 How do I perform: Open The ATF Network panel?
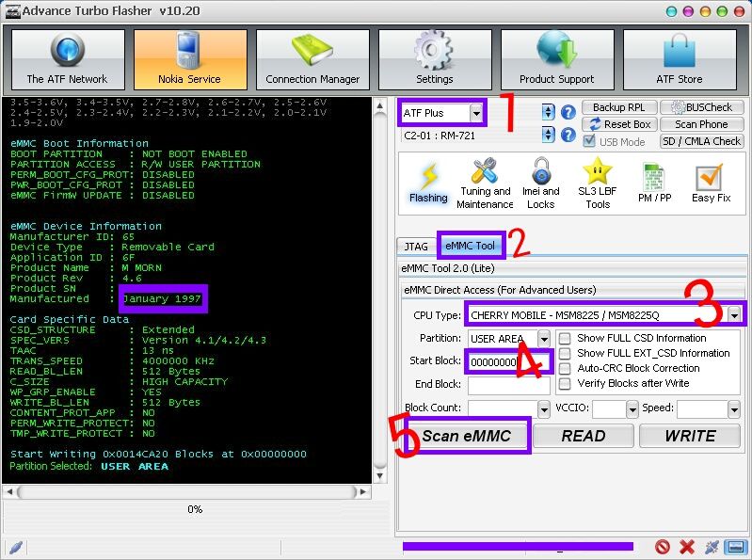pyautogui.click(x=67, y=59)
